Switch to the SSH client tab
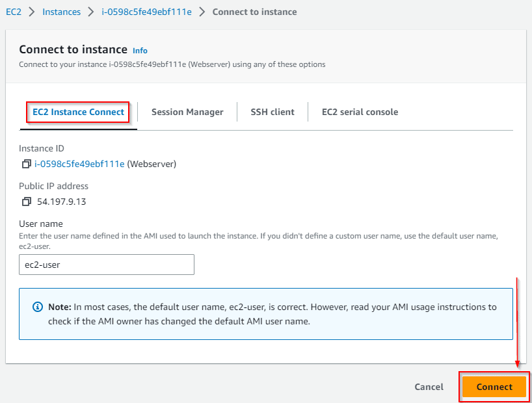The width and height of the screenshot is (532, 403). pyautogui.click(x=272, y=112)
